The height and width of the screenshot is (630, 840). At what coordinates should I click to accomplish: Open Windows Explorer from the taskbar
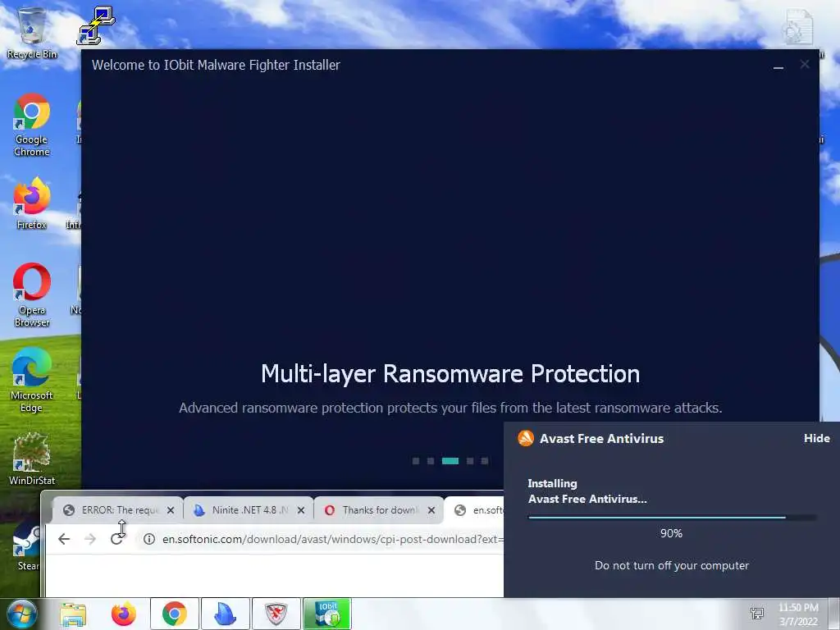[73, 614]
